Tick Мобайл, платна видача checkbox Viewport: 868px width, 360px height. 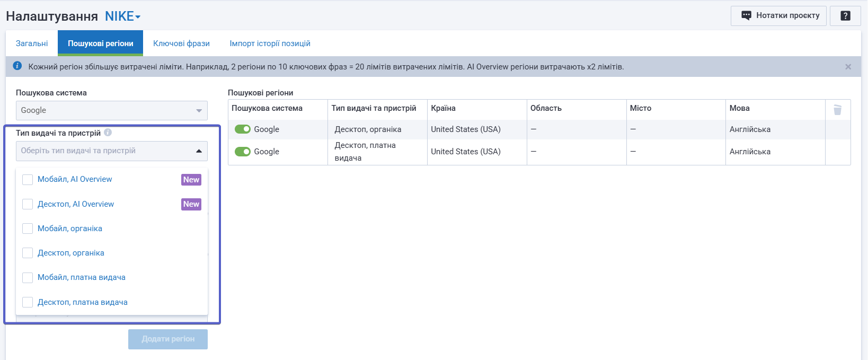coord(28,277)
